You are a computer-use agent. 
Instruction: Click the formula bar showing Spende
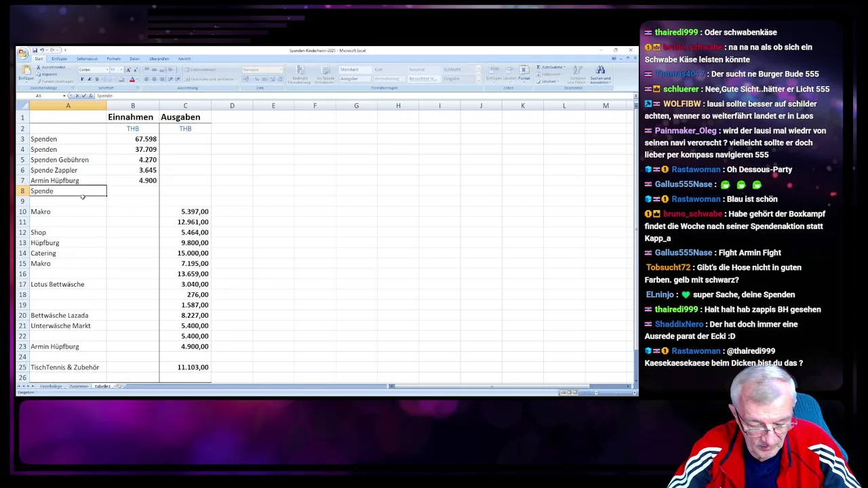pos(363,96)
